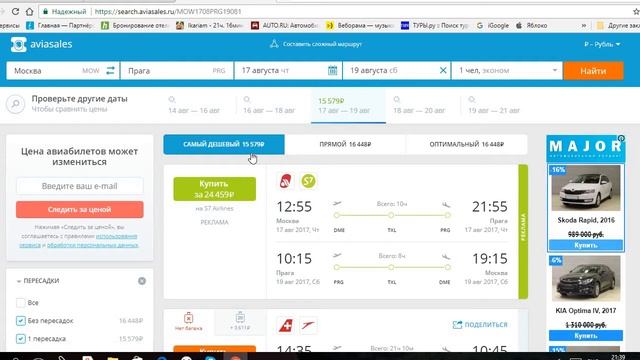Click Поделиться on second ticket

(x=480, y=324)
